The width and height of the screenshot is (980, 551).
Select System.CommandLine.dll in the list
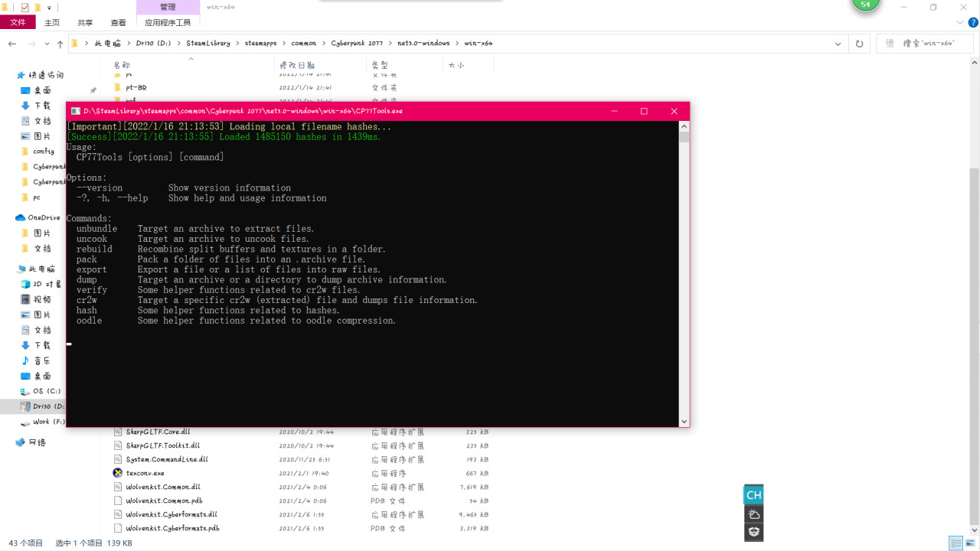pos(167,459)
